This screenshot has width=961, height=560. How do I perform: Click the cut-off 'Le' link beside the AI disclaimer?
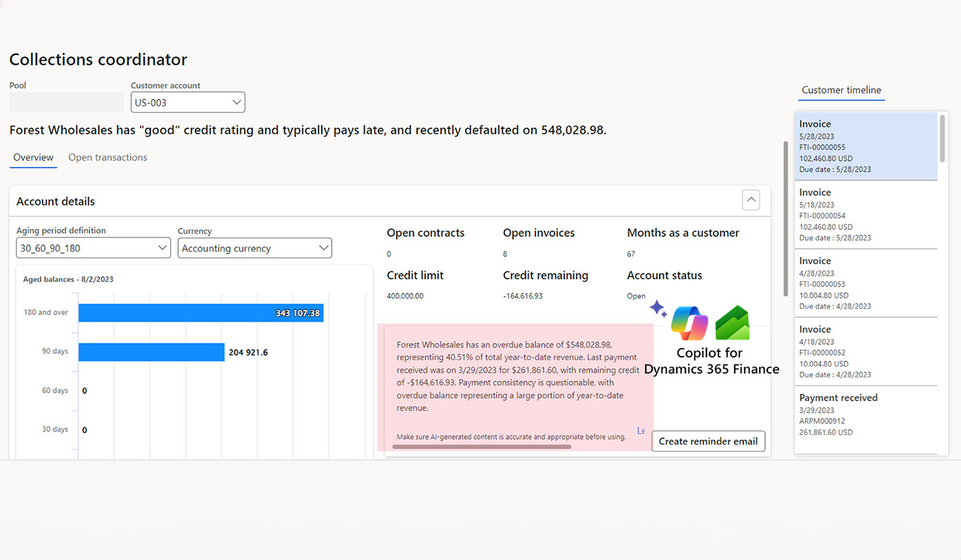click(x=641, y=431)
